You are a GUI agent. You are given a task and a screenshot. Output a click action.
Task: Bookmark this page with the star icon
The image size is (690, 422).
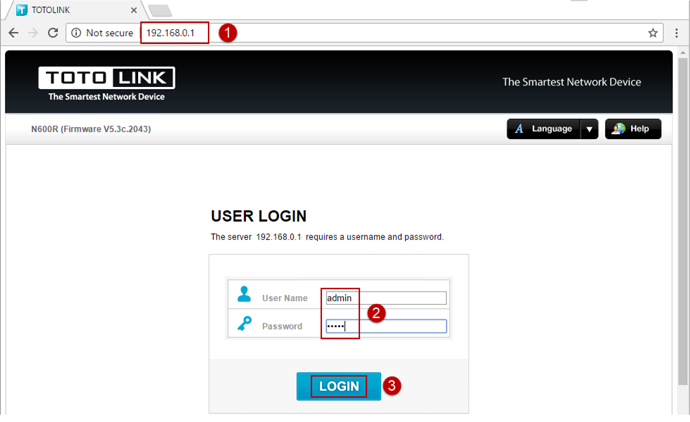click(653, 33)
